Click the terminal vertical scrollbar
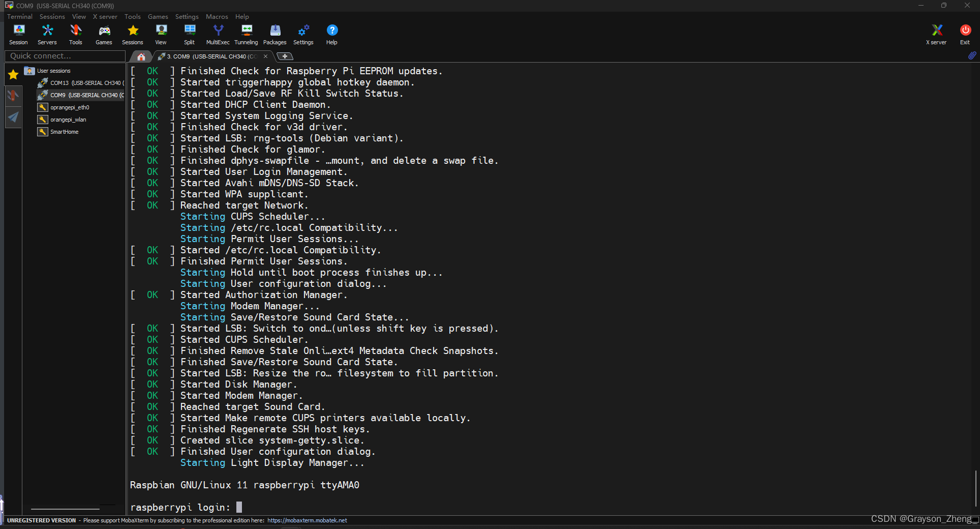This screenshot has width=980, height=529. pos(976,488)
